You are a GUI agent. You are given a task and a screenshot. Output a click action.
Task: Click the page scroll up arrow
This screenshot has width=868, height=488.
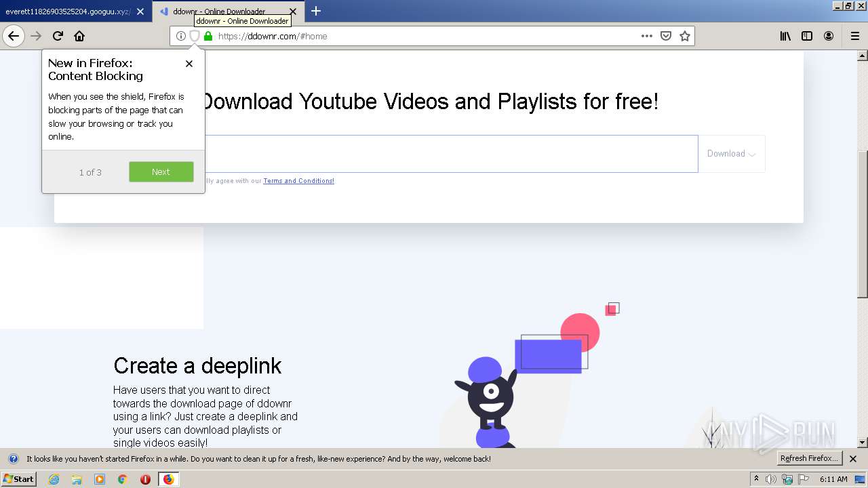tap(863, 56)
